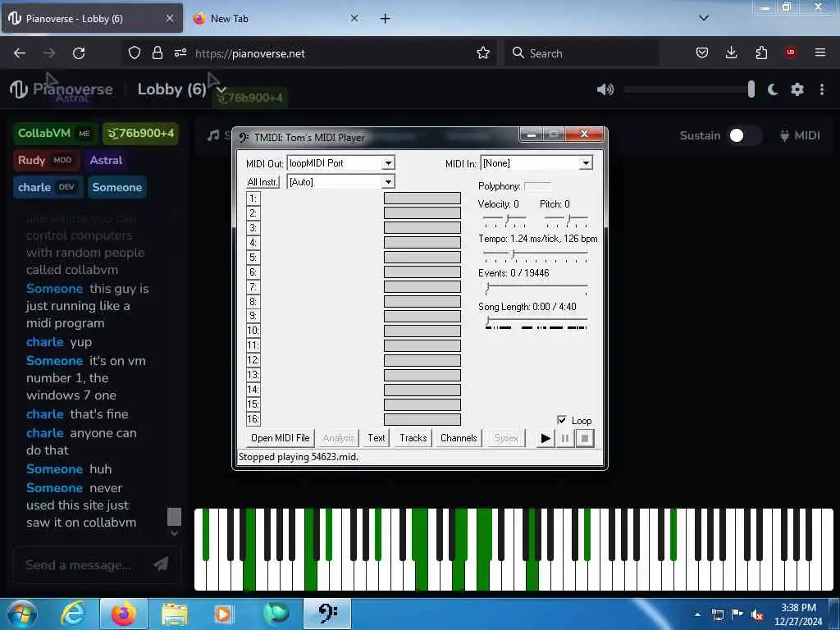Open the MIDI Out dropdown
The height and width of the screenshot is (630, 840).
[x=388, y=163]
